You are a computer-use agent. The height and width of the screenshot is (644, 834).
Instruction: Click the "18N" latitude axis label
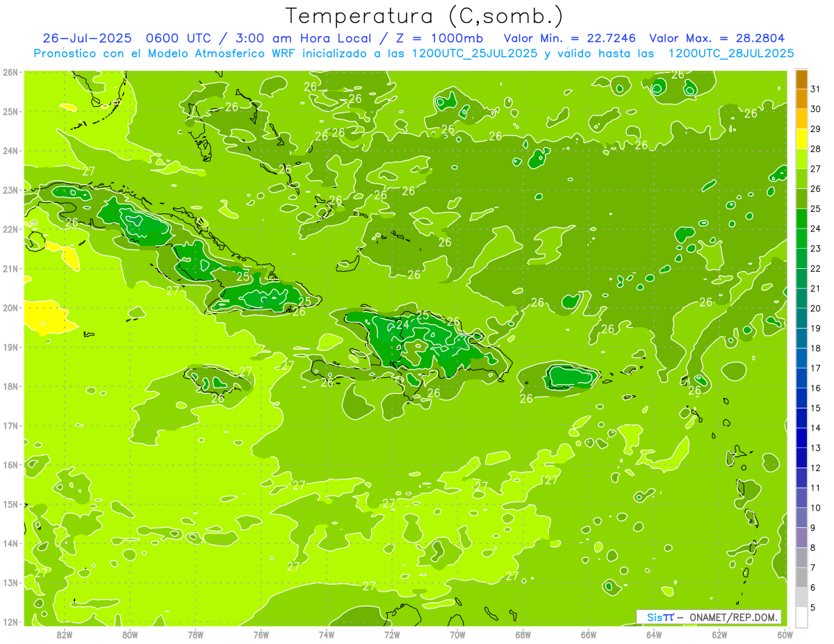(10, 386)
